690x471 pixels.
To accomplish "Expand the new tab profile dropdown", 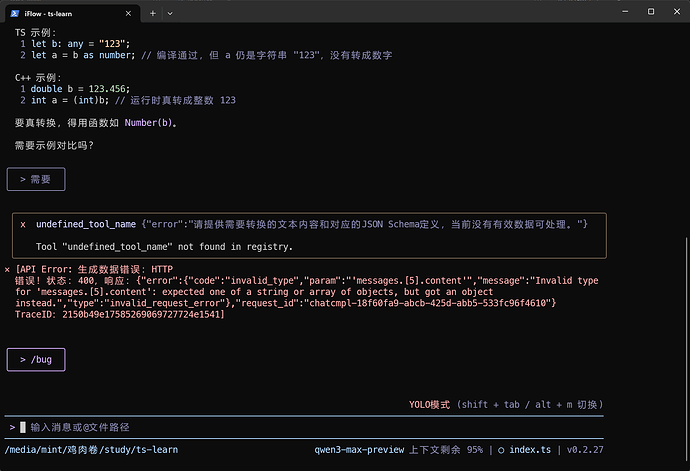I will click(x=169, y=15).
